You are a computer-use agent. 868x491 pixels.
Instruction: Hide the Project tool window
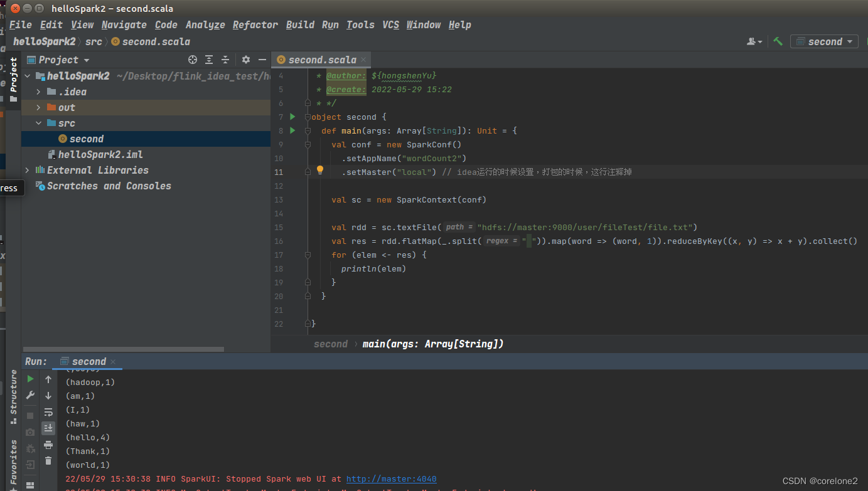(x=262, y=60)
